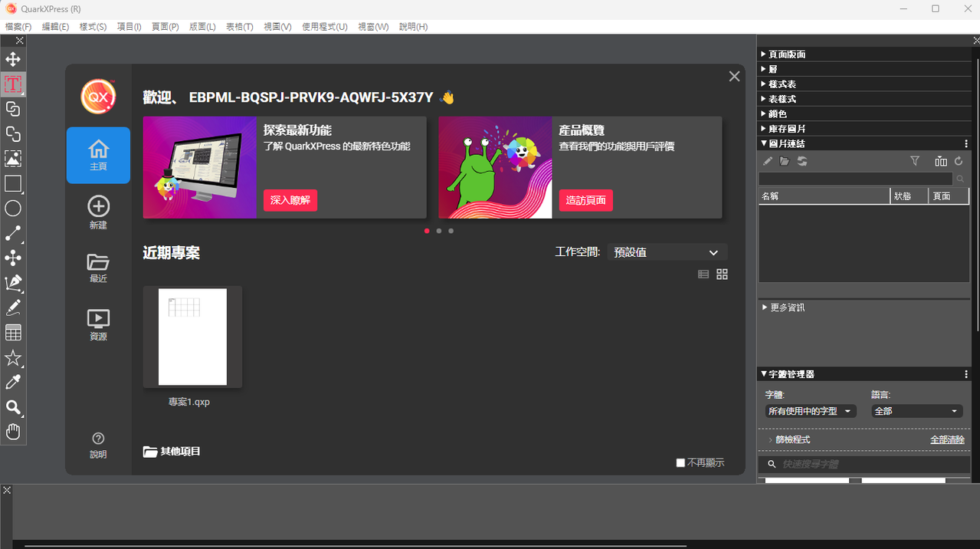This screenshot has height=549, width=980.
Task: Open the 工作空間 預設值 dropdown
Action: [667, 252]
